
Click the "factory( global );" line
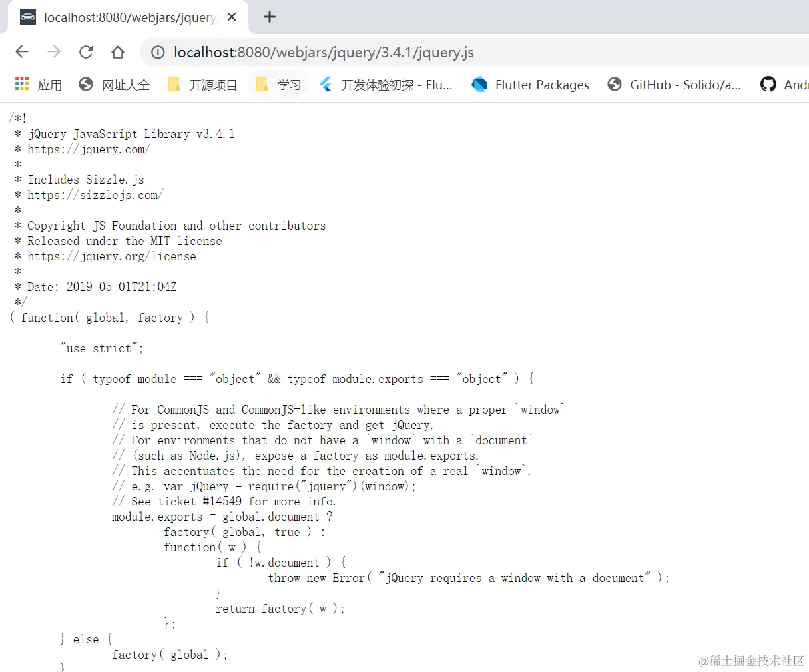170,655
